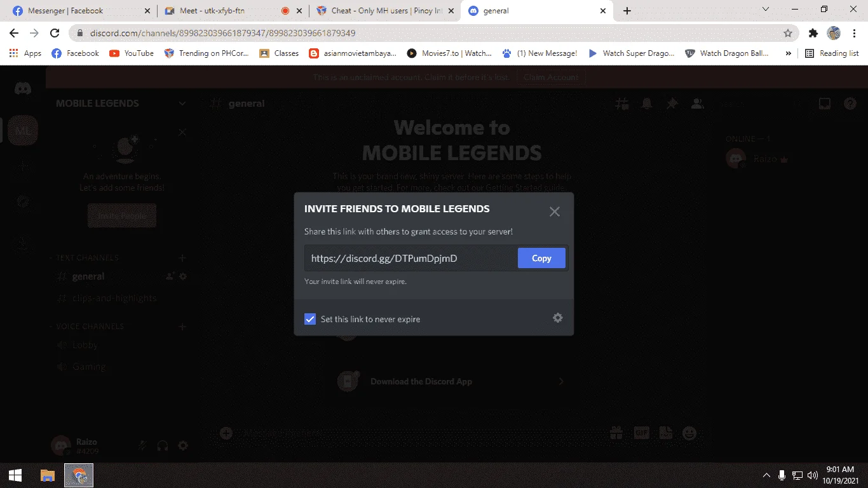Create invite for general channel
868x488 pixels.
(x=170, y=276)
